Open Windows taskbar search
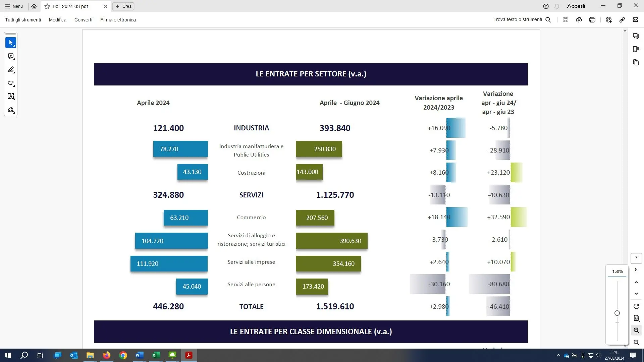The width and height of the screenshot is (644, 362). [x=24, y=355]
